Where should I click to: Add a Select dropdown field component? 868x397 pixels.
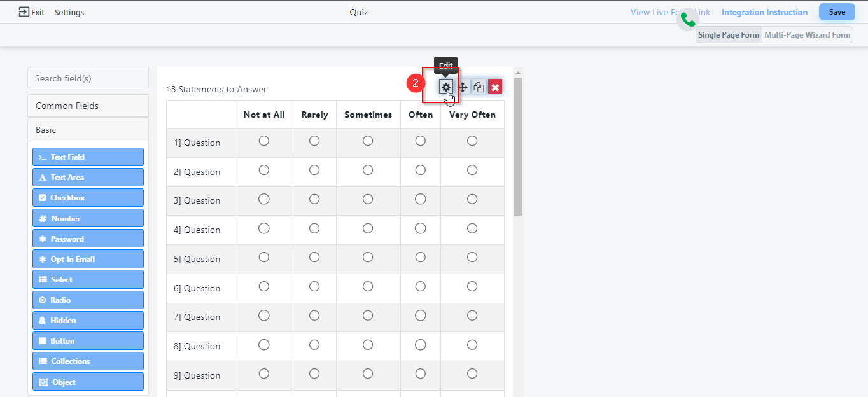click(88, 279)
